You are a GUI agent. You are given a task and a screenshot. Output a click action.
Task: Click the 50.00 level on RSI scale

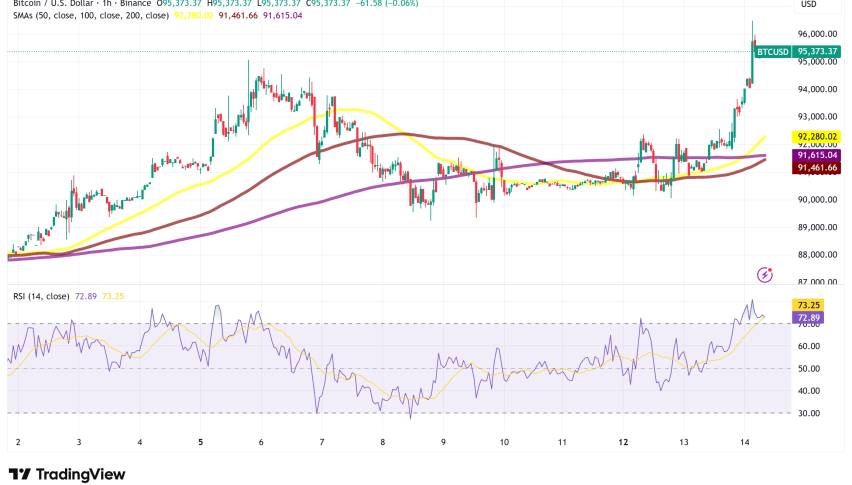pos(809,368)
